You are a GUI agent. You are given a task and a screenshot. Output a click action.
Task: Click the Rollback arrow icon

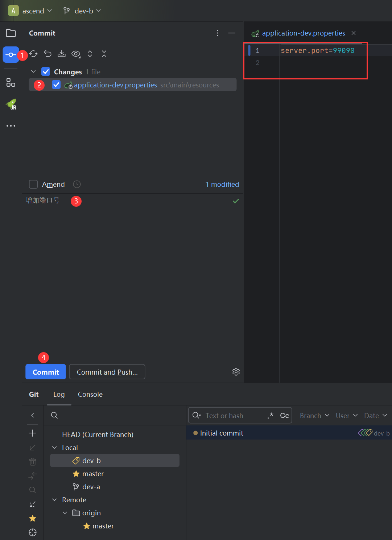pyautogui.click(x=48, y=54)
